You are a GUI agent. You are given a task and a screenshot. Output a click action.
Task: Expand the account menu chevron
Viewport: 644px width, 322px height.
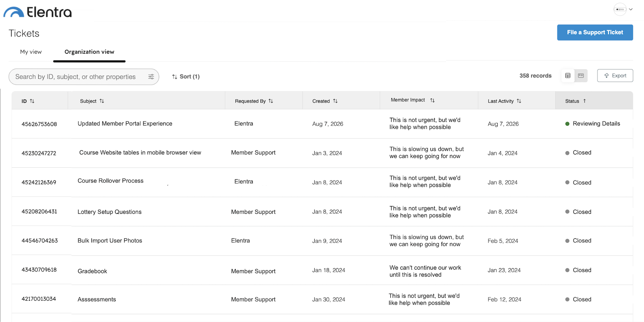631,9
